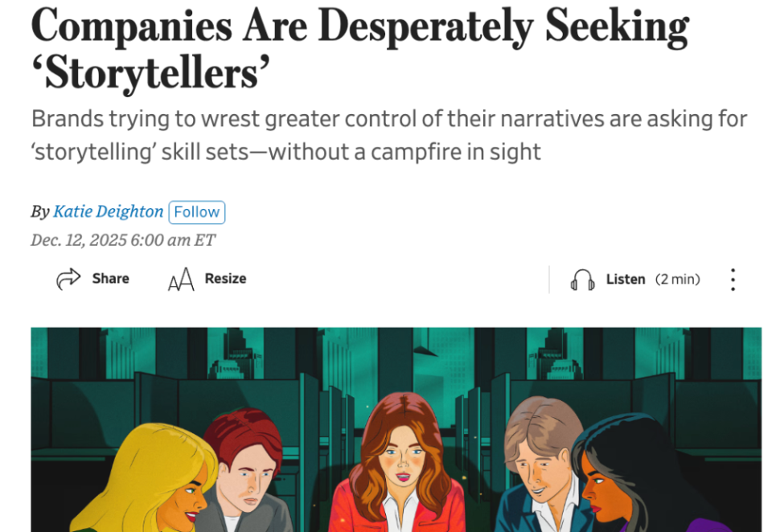Click the red-haired man in the gray suit
Image resolution: width=772 pixels, height=532 pixels.
[245, 474]
